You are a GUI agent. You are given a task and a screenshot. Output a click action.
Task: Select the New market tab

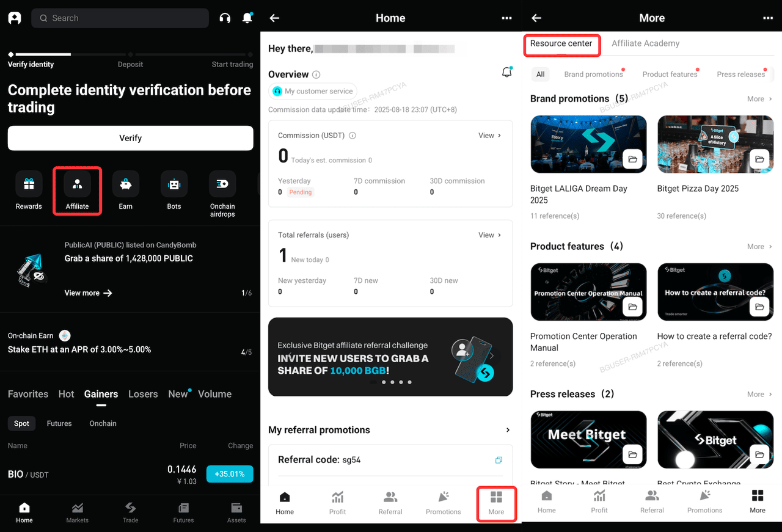tap(178, 394)
